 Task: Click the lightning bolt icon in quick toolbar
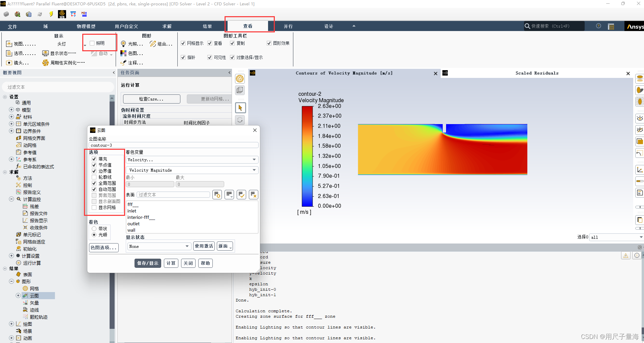[x=51, y=14]
